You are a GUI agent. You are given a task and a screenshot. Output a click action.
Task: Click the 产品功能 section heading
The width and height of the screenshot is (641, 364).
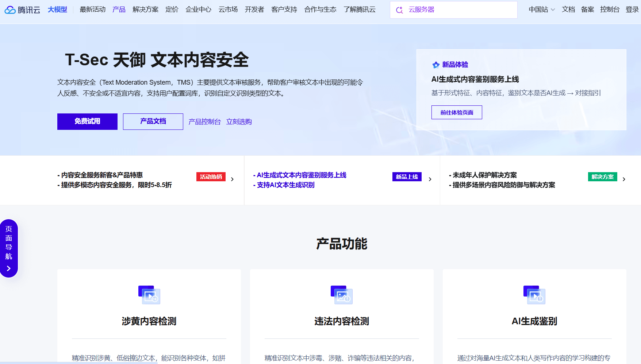342,244
